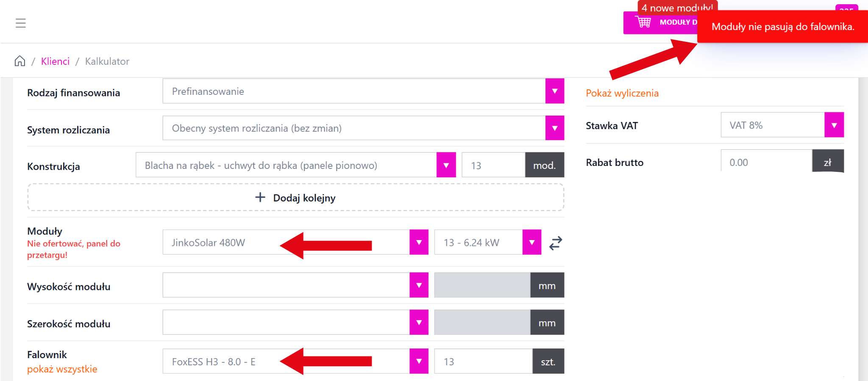Open the Stawka VAT dropdown
Screen dimensions: 868x381
point(834,125)
